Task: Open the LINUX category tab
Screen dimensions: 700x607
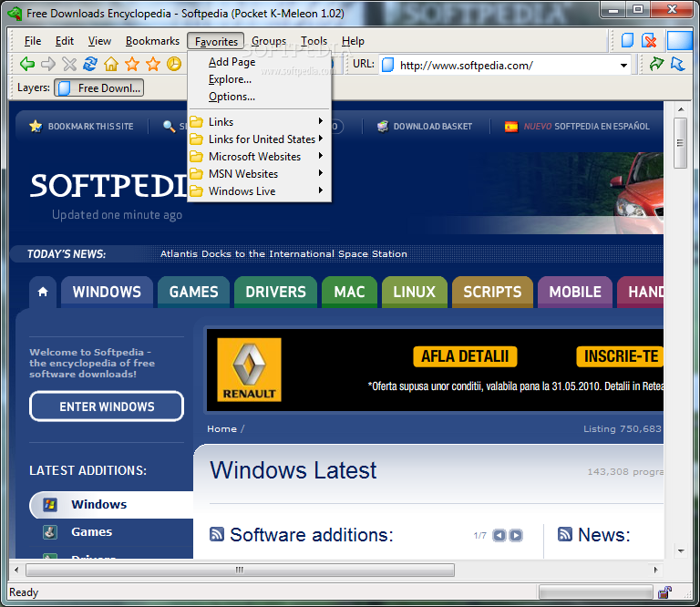Action: [x=415, y=292]
